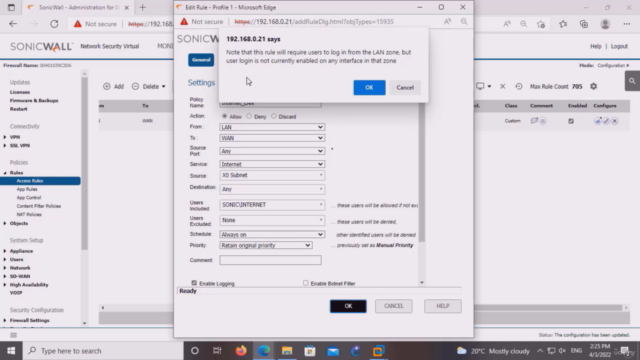Open the Source Port dropdown
Screen dimensions: 640x360
tap(272, 151)
